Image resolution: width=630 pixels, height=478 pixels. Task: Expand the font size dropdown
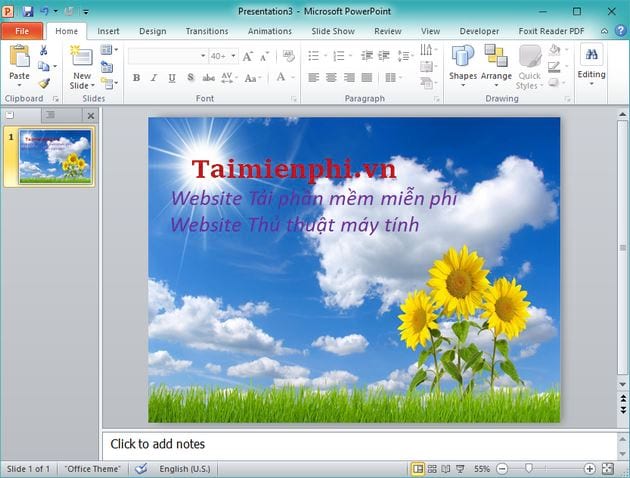[x=233, y=56]
